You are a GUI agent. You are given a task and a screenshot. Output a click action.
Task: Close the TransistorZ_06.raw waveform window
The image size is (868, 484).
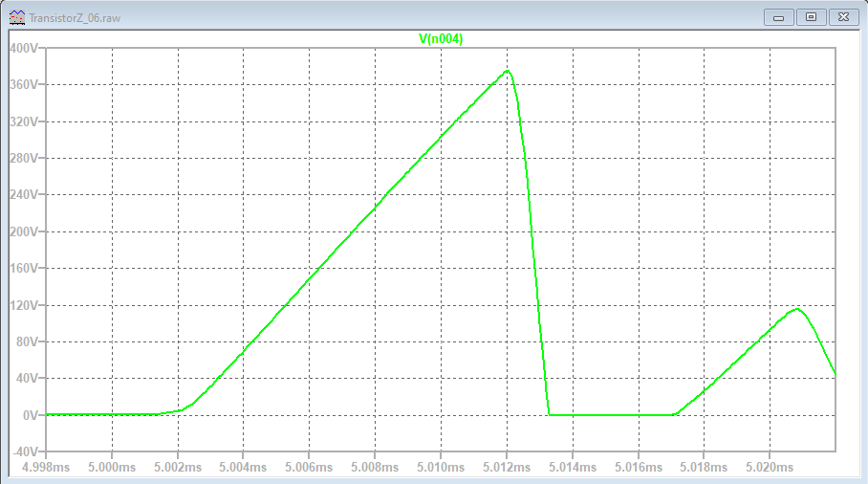pos(843,17)
